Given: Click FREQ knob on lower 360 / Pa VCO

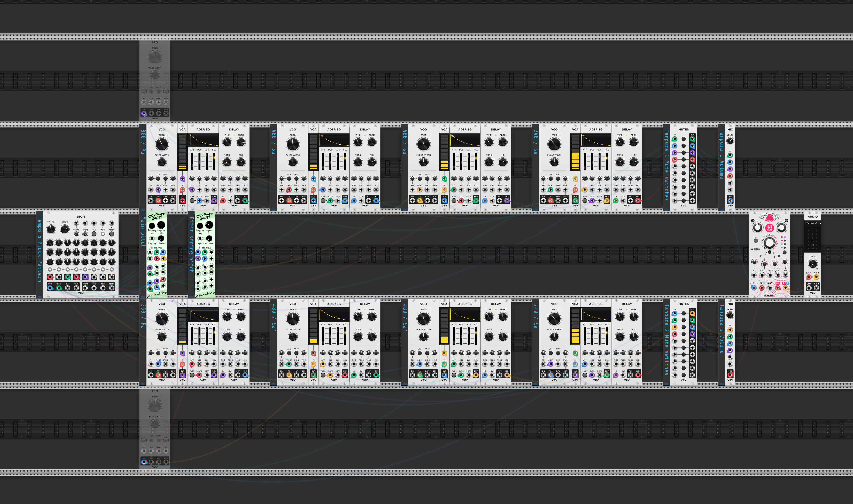Looking at the screenshot, I should point(162,319).
